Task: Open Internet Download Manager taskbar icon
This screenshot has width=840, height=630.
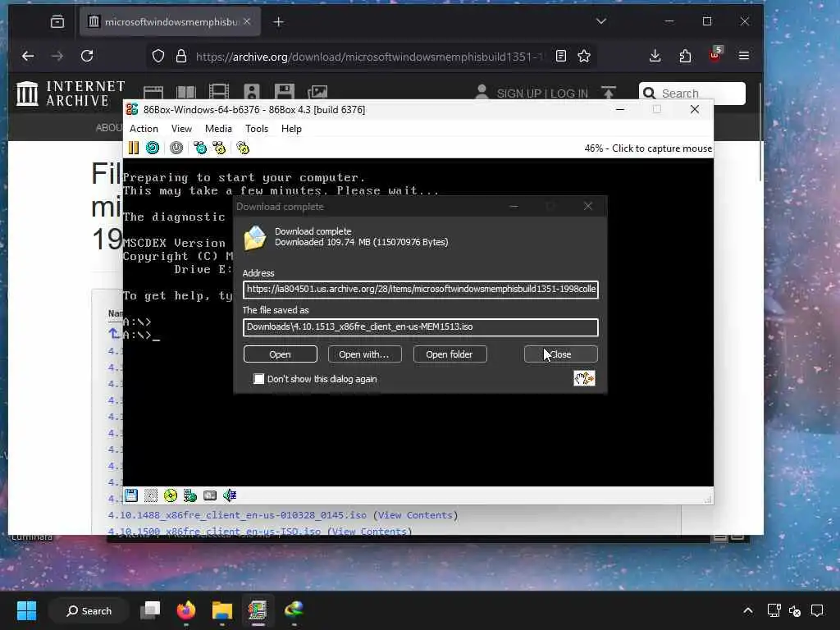Action: point(294,610)
